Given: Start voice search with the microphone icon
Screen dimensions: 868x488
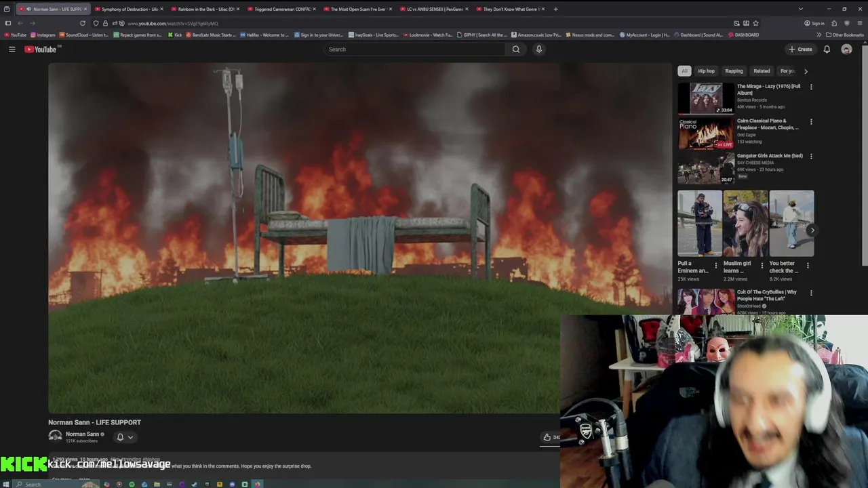Looking at the screenshot, I should 539,49.
